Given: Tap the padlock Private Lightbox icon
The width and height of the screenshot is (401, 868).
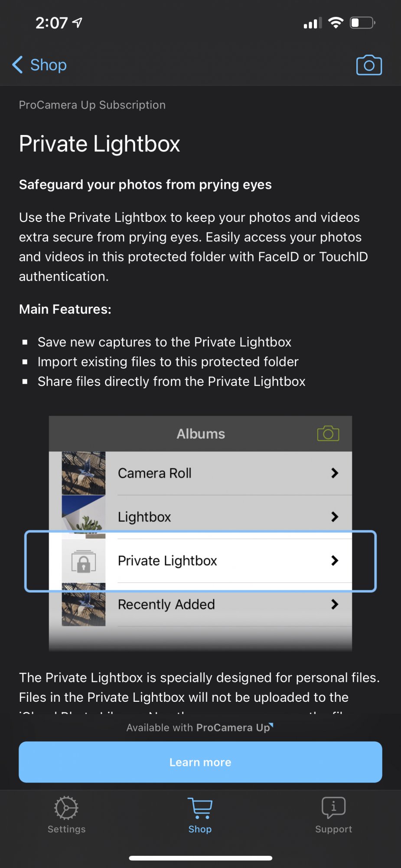Looking at the screenshot, I should (84, 561).
